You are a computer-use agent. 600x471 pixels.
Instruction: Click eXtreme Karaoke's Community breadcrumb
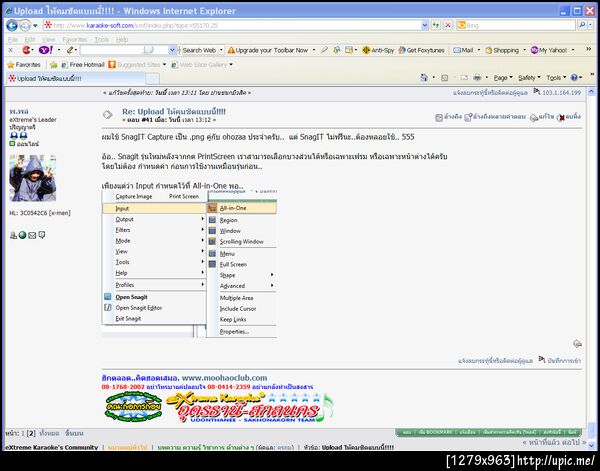(52, 447)
